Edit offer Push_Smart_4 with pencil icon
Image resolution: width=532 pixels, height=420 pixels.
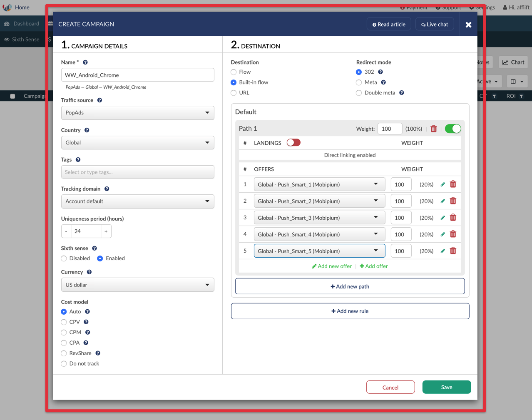tap(443, 234)
